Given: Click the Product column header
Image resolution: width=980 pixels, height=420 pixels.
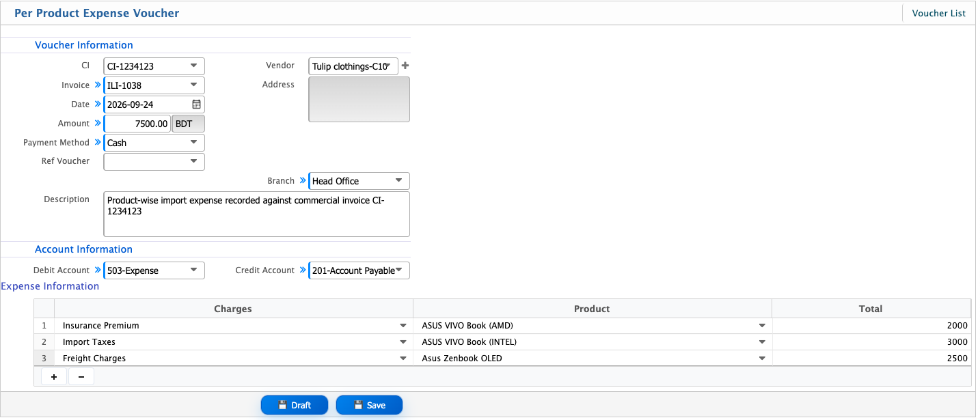Looking at the screenshot, I should click(592, 309).
